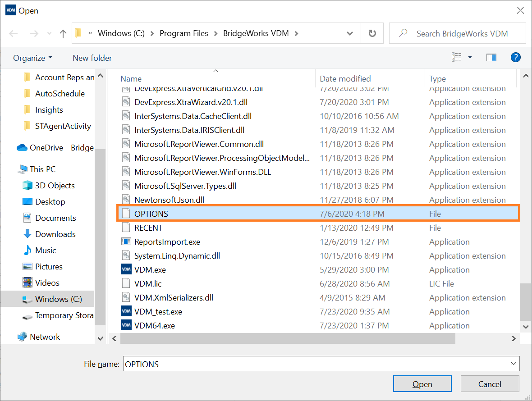Open Music in the navigation pane

39,251
